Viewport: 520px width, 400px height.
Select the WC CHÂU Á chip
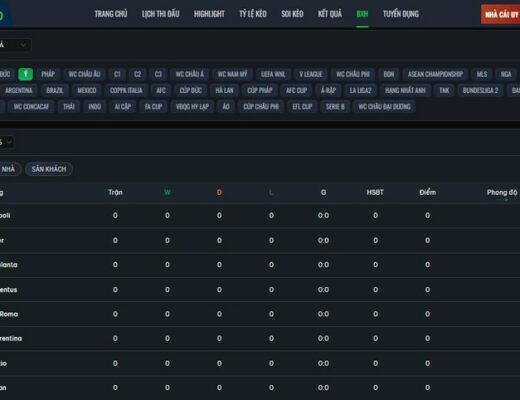coord(190,74)
